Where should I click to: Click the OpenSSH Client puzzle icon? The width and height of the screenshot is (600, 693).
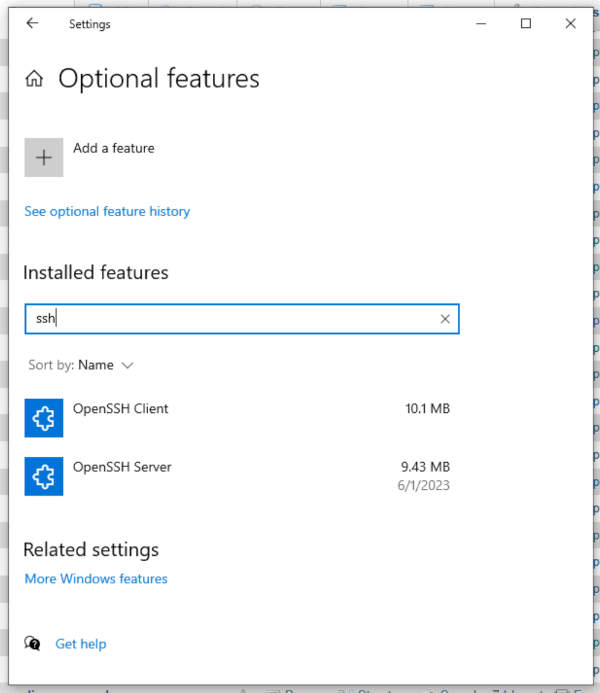[44, 419]
